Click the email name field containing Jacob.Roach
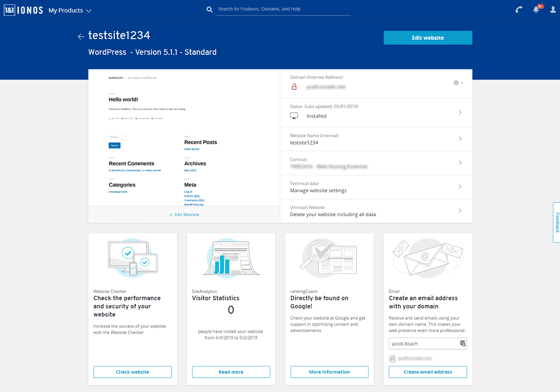 [x=427, y=344]
